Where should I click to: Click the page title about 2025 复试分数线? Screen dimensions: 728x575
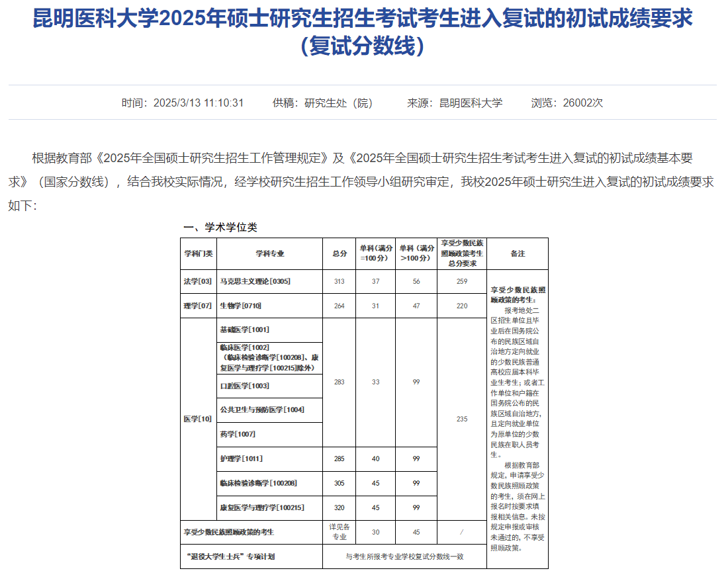click(x=363, y=32)
